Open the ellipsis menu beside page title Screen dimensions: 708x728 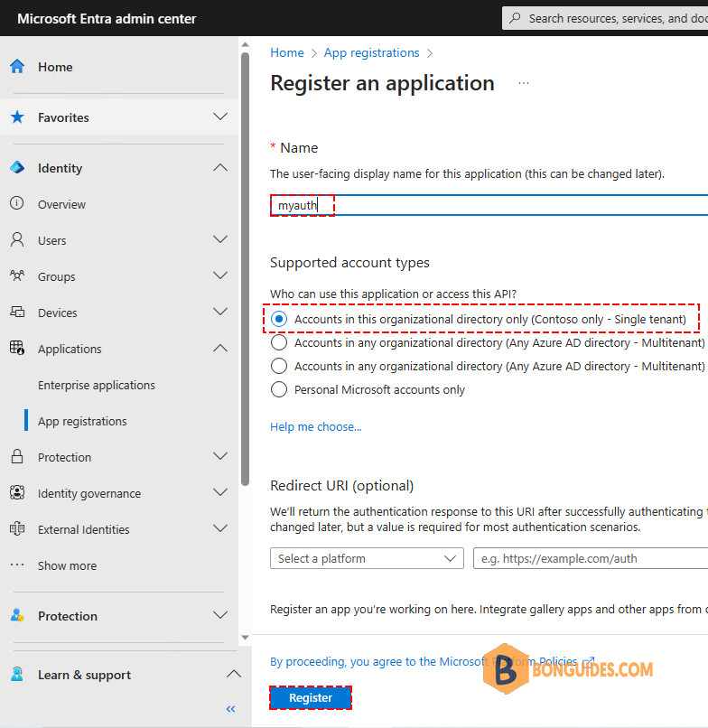pyautogui.click(x=524, y=84)
